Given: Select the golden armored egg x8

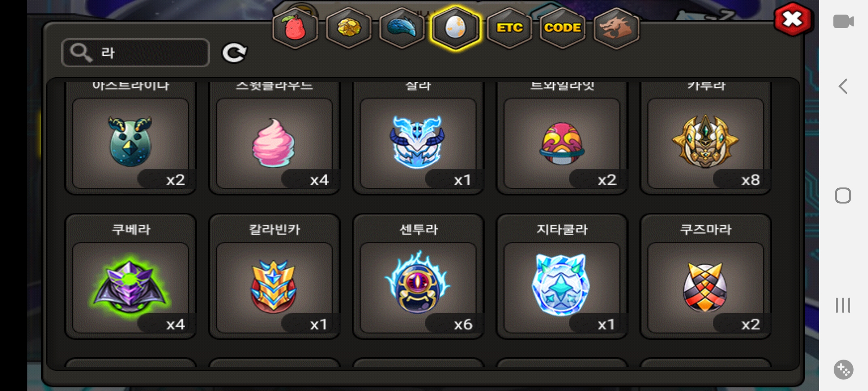Looking at the screenshot, I should click(706, 138).
